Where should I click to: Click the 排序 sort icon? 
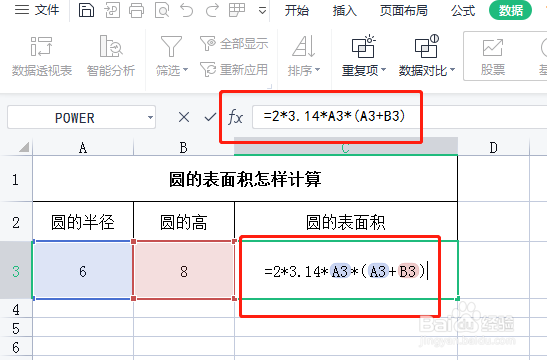(304, 46)
